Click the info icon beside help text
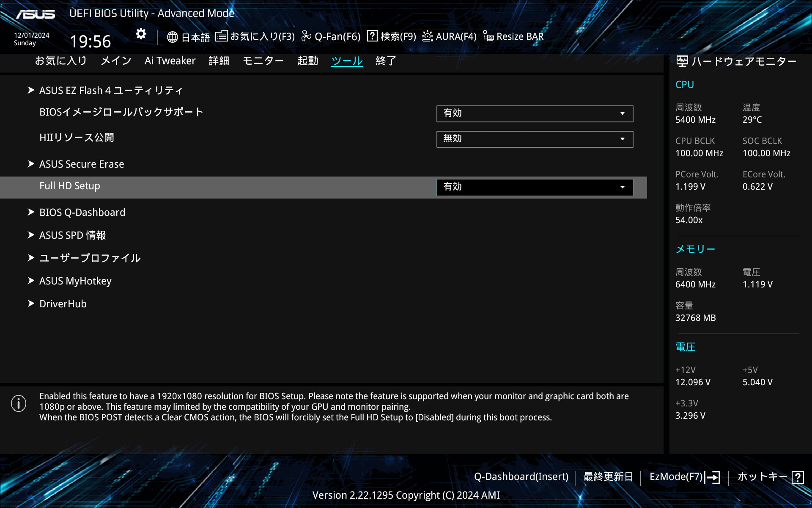Image resolution: width=812 pixels, height=508 pixels. 19,403
